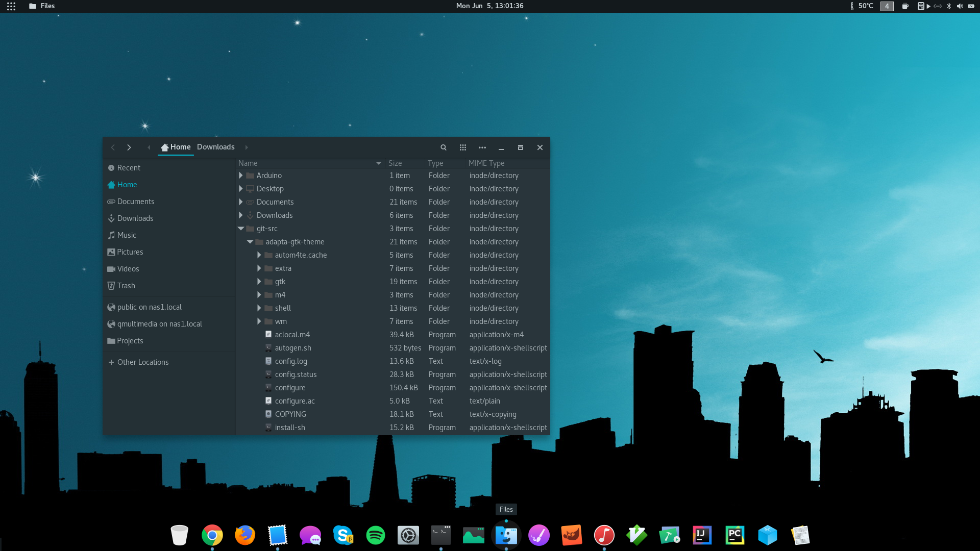
Task: Expand the shell folder
Action: point(259,308)
